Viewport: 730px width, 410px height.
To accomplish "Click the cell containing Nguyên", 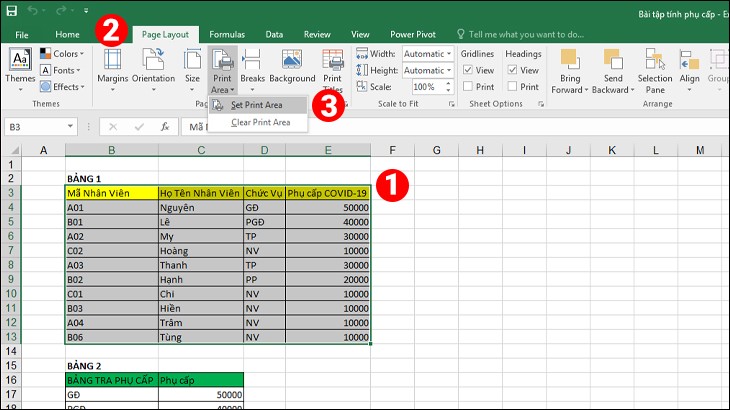I will point(201,208).
